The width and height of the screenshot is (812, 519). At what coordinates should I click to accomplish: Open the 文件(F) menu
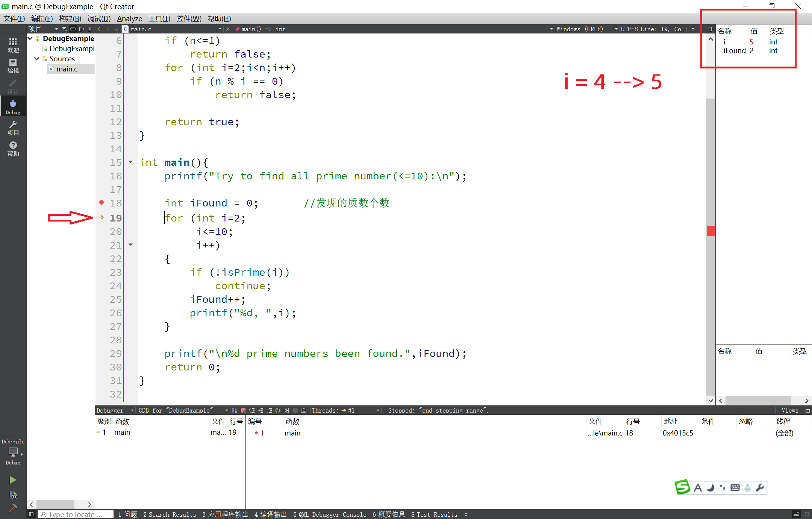(x=14, y=18)
